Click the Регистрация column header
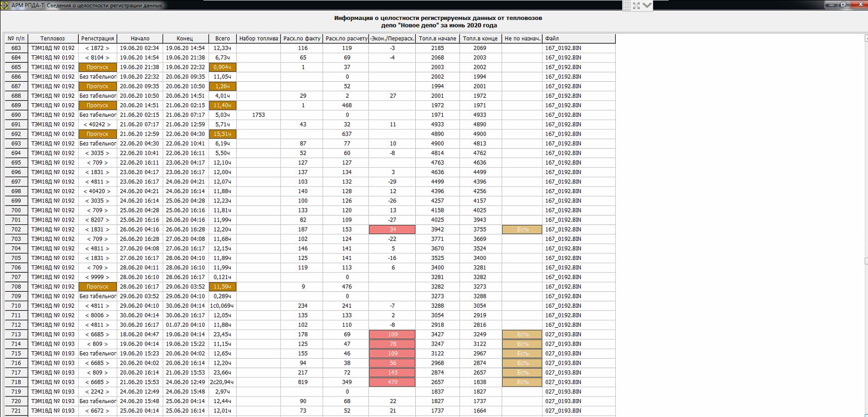 click(98, 38)
